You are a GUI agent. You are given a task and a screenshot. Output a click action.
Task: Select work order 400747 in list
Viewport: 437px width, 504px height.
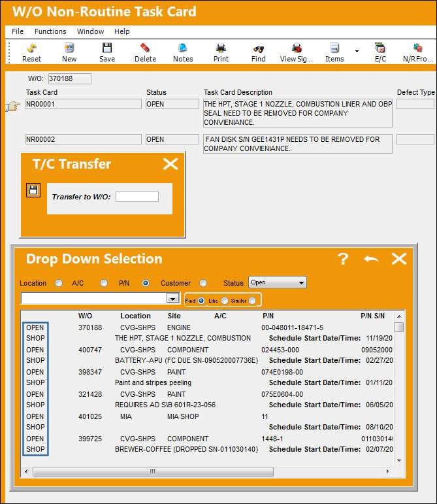[x=90, y=350]
